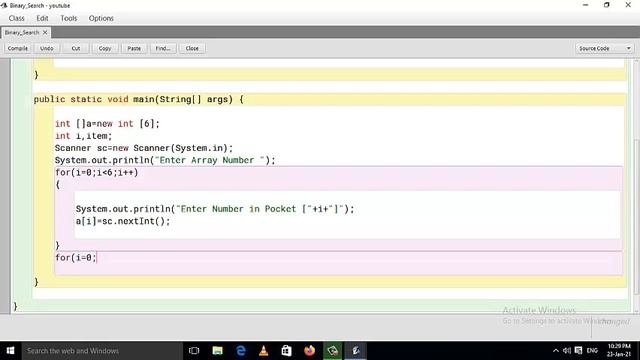Click the line 'Scanner sc=new Scanner(System.in);'
Image resolution: width=640 pixels, height=360 pixels.
point(144,148)
